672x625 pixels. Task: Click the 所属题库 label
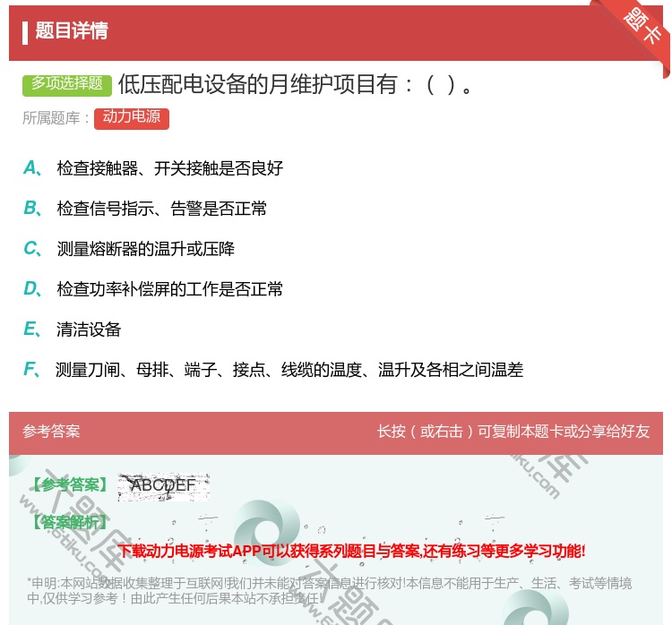click(x=56, y=118)
